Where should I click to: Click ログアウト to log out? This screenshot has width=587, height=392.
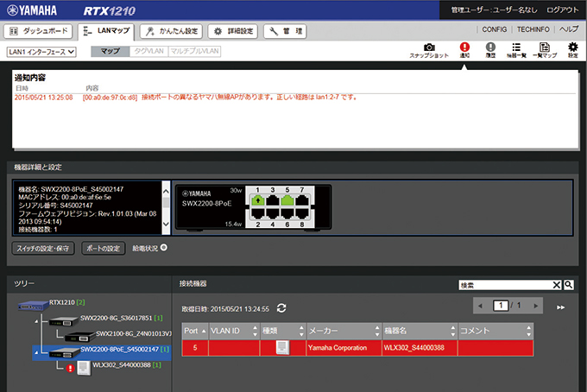(x=562, y=10)
